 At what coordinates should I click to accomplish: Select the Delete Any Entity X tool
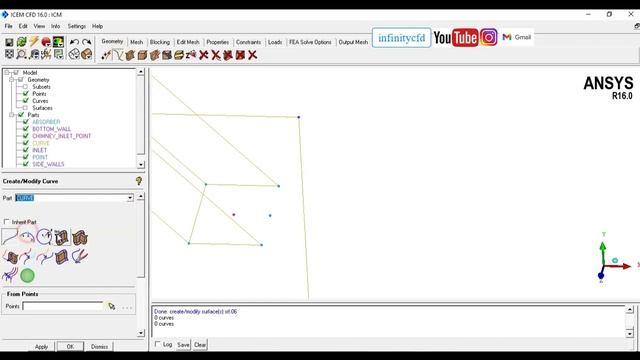coord(253,55)
